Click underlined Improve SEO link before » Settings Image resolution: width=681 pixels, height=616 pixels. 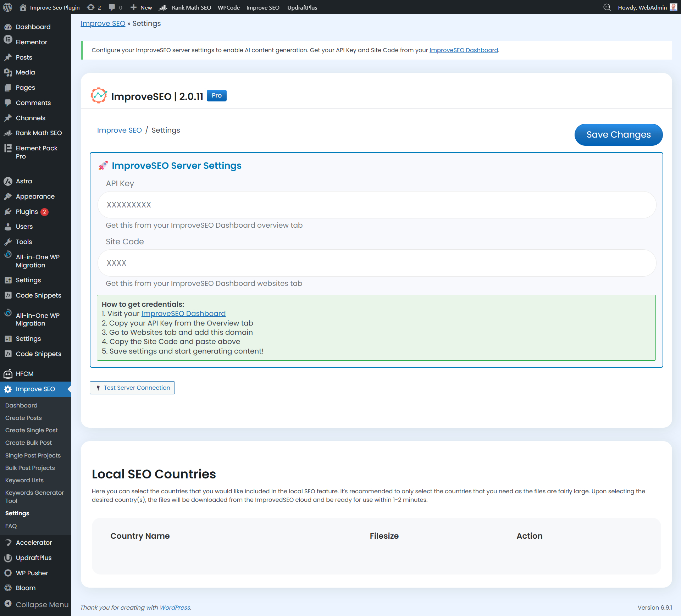point(103,23)
